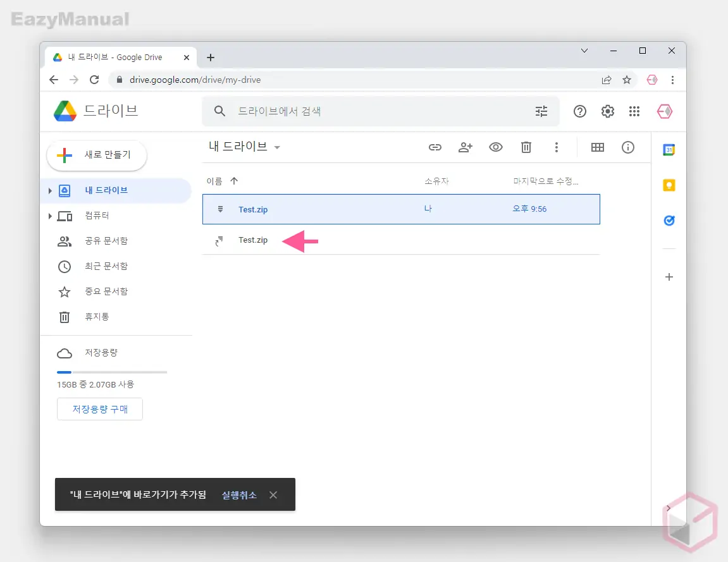Viewport: 728px width, 562px height.
Task: Preview the selected Test.zip with eye icon
Action: coord(496,147)
